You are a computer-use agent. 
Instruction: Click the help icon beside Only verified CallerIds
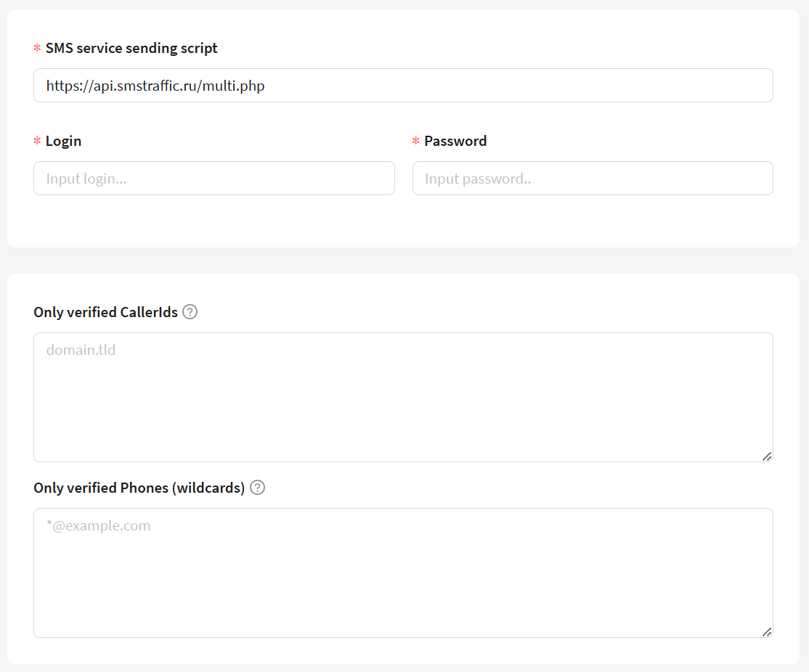pos(190,312)
